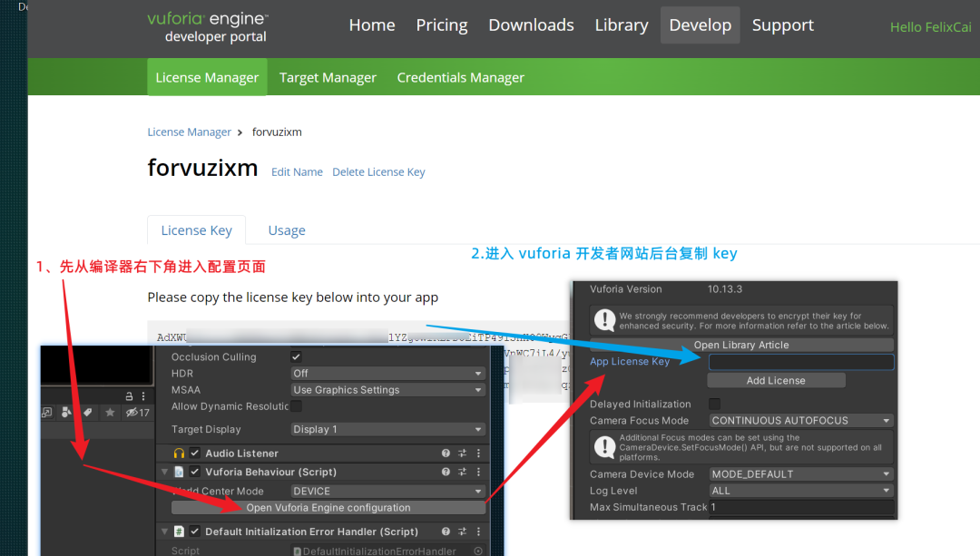980x556 pixels.
Task: Open help for Audio Listener component
Action: point(446,453)
